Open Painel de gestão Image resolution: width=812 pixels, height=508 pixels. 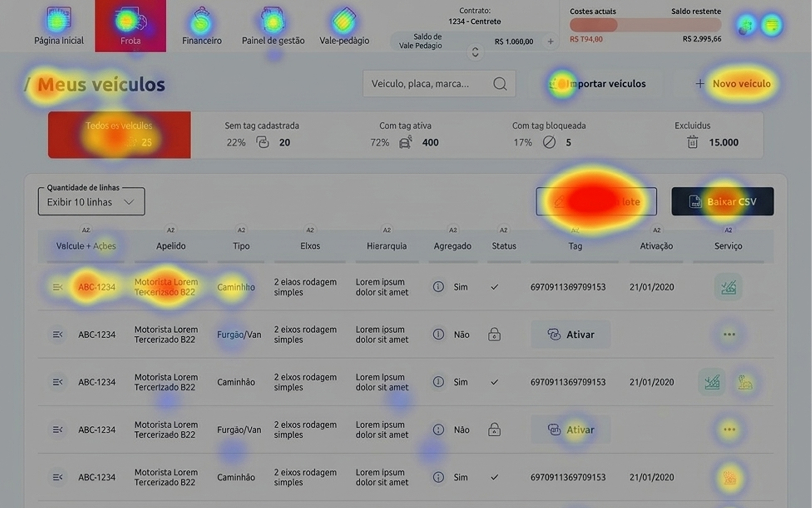(273, 26)
